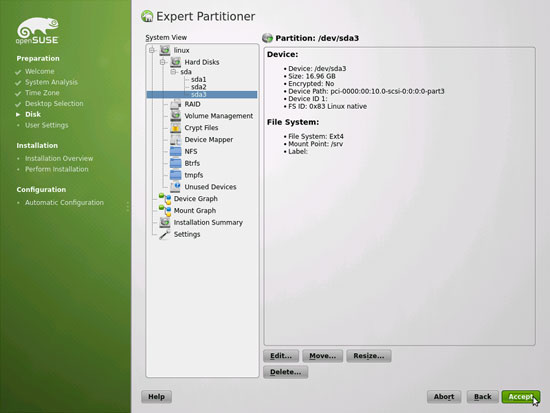Click the Device Mapper icon
Viewport: 550px width, 413px height.
(176, 140)
